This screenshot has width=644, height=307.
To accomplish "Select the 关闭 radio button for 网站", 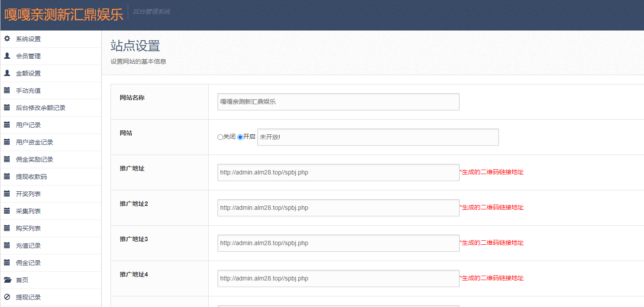I will point(220,137).
